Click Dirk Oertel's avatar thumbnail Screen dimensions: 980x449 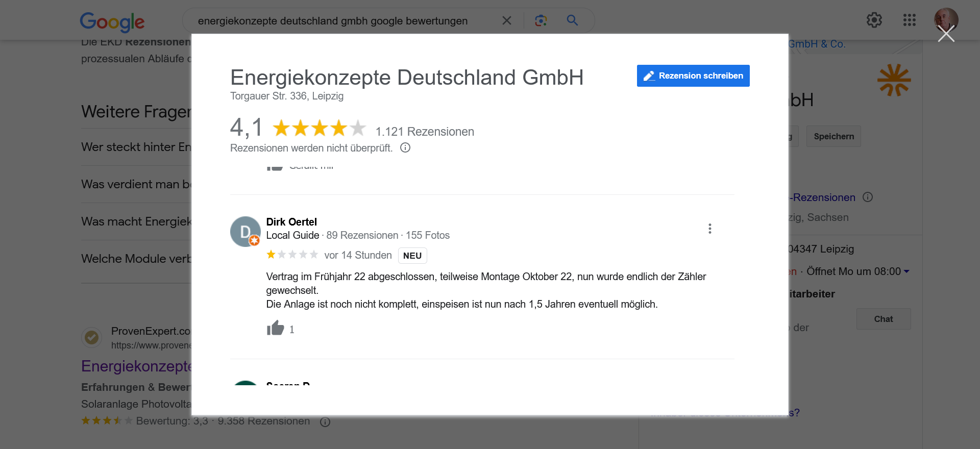[245, 232]
